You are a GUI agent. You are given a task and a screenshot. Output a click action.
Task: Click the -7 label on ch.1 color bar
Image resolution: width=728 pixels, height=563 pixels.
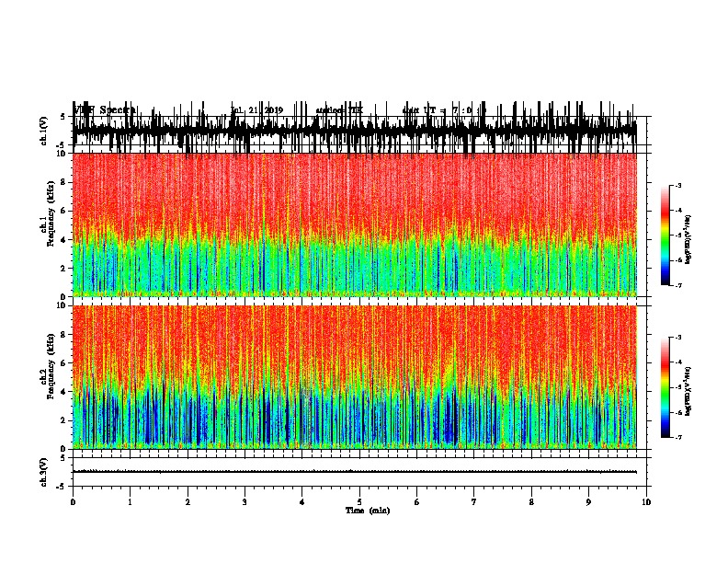click(x=678, y=285)
